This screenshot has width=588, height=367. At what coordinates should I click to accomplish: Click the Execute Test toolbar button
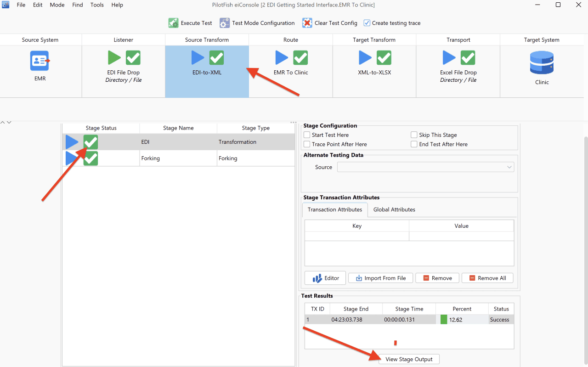coord(190,23)
